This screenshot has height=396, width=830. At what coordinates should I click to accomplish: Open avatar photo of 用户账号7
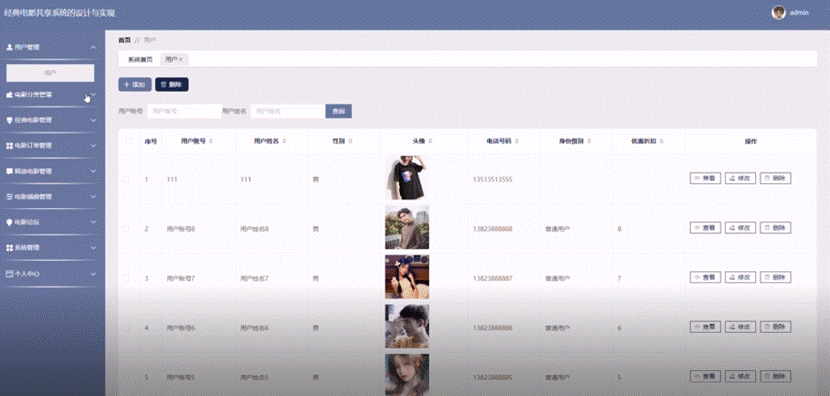pyautogui.click(x=407, y=277)
